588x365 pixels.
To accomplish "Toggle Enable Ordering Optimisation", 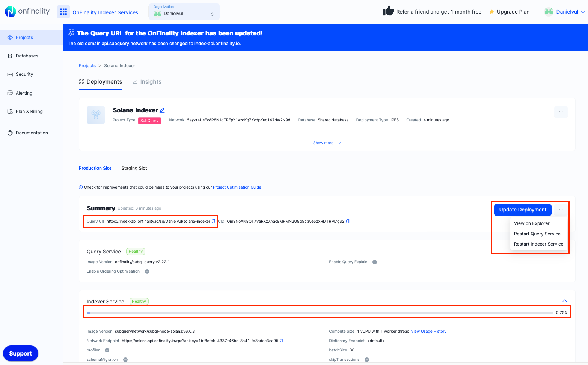I will tap(147, 271).
